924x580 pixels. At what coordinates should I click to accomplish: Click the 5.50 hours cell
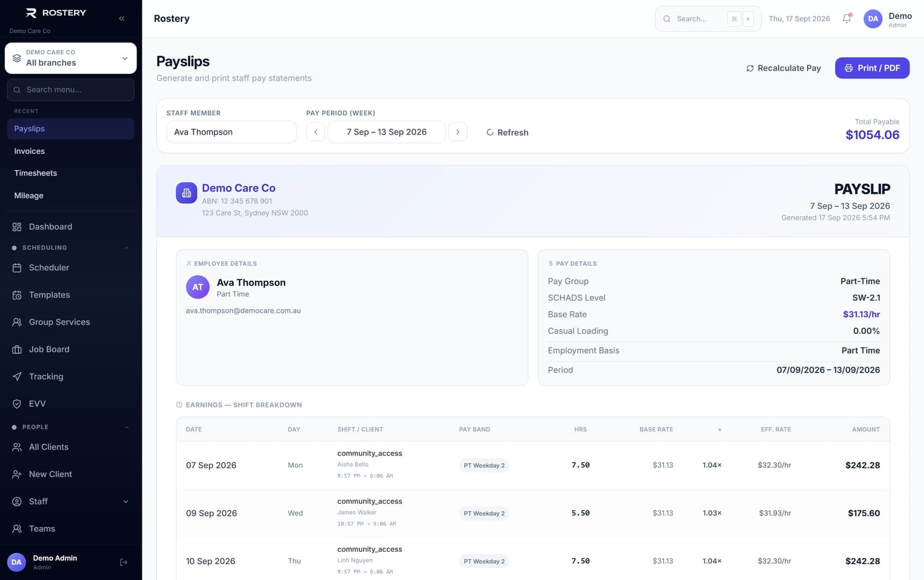[580, 513]
